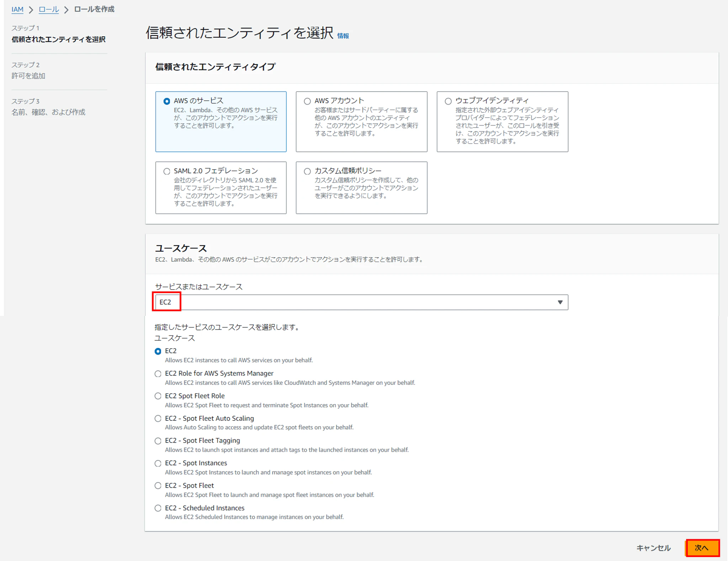Open the IAM breadcrumb link

17,10
